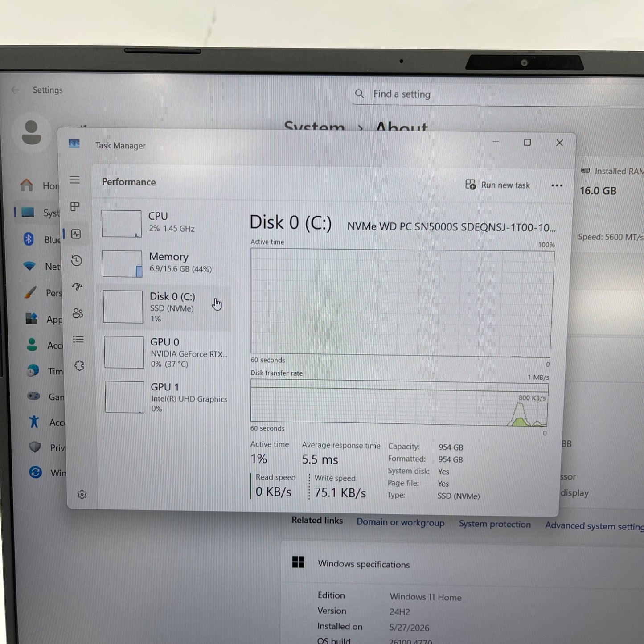Click the 75.1 KB/s write speed value

tap(340, 492)
